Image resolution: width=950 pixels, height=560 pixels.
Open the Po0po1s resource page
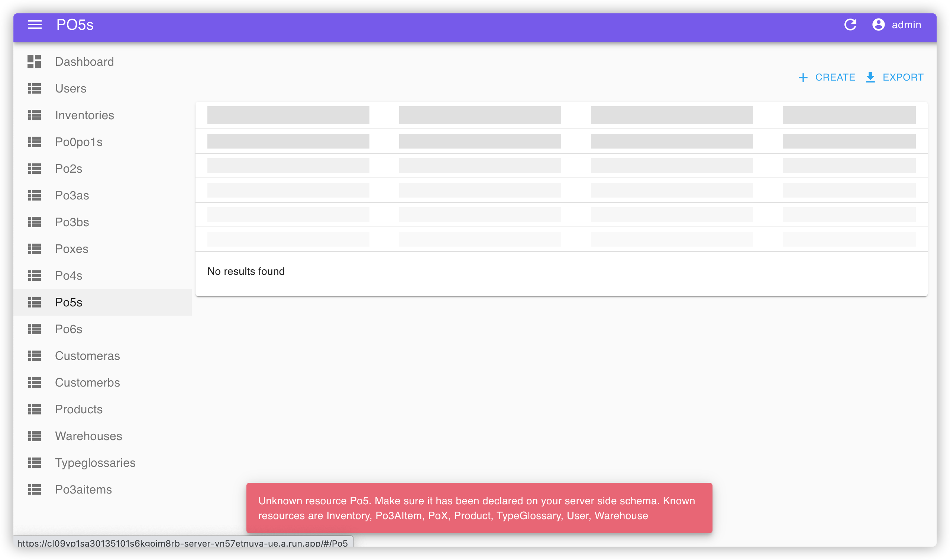click(x=78, y=142)
